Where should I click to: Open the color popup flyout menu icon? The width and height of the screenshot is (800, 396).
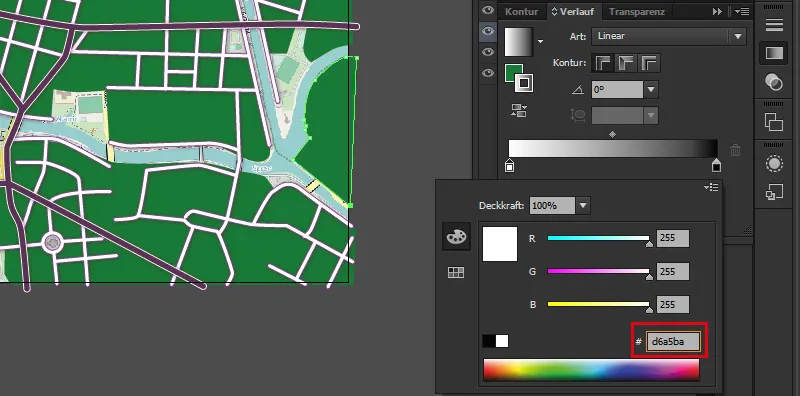pyautogui.click(x=711, y=188)
